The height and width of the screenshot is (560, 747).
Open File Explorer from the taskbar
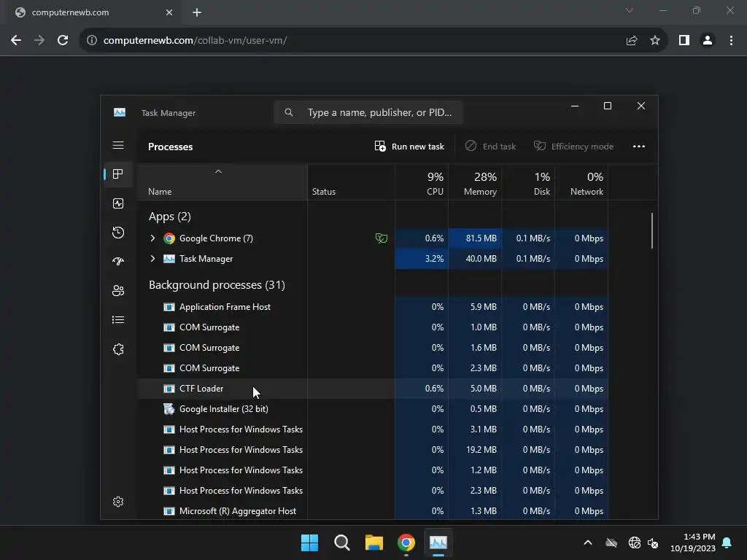pos(374,542)
